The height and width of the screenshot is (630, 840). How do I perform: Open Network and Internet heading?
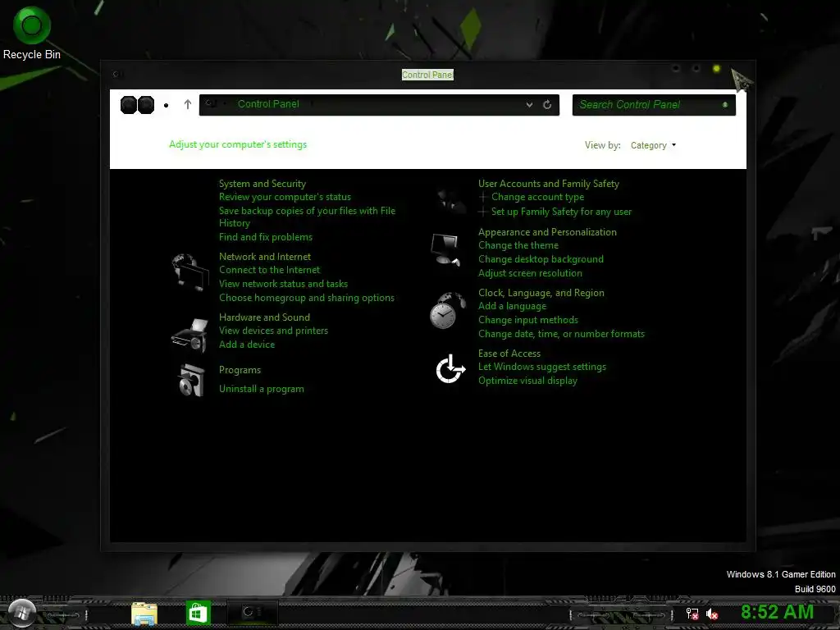tap(265, 257)
